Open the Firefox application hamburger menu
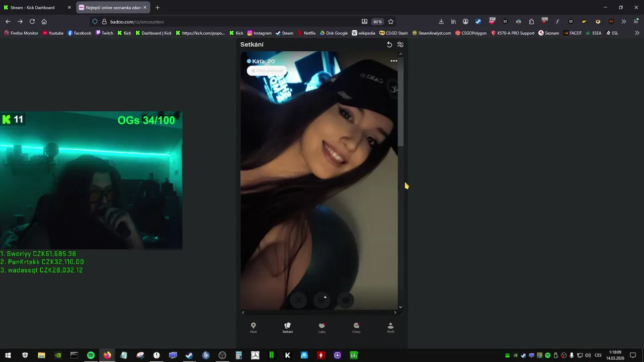Viewport: 644px width, 362px height. point(636,22)
